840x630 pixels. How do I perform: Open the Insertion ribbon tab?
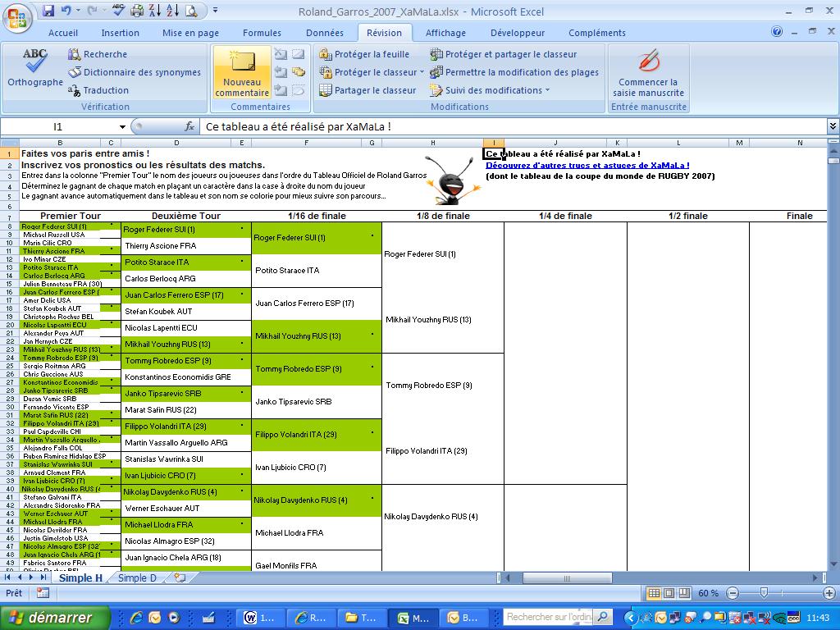click(120, 33)
